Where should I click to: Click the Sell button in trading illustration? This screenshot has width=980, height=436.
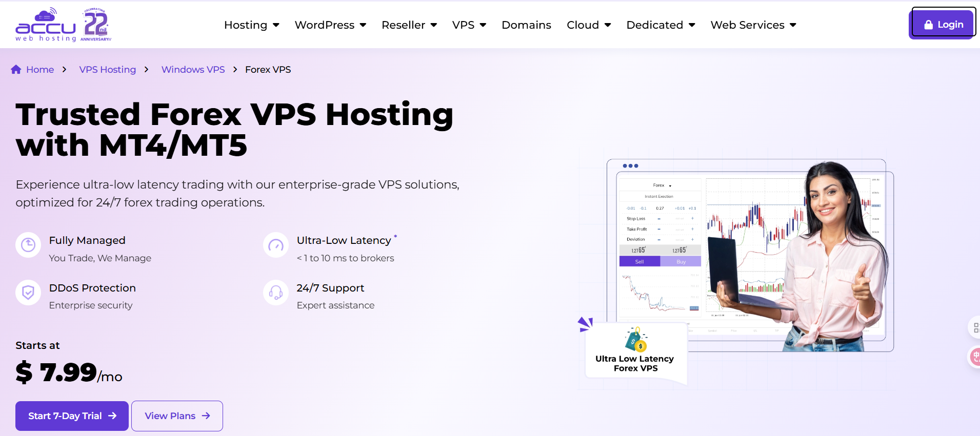pos(639,262)
